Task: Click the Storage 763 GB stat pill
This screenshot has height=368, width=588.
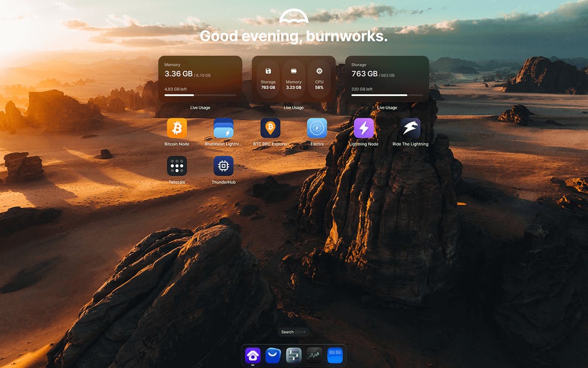Action: 268,79
